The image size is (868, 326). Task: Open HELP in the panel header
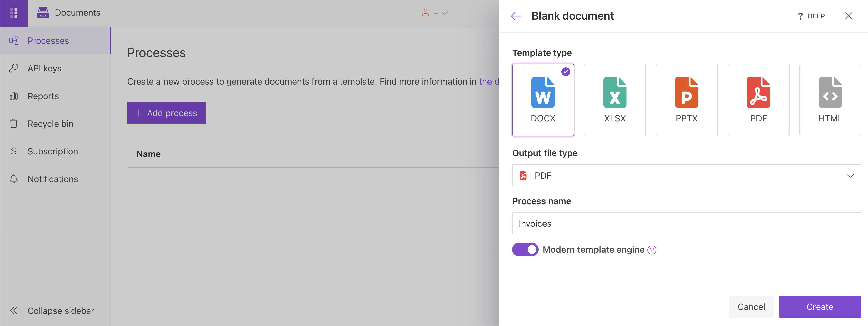811,16
